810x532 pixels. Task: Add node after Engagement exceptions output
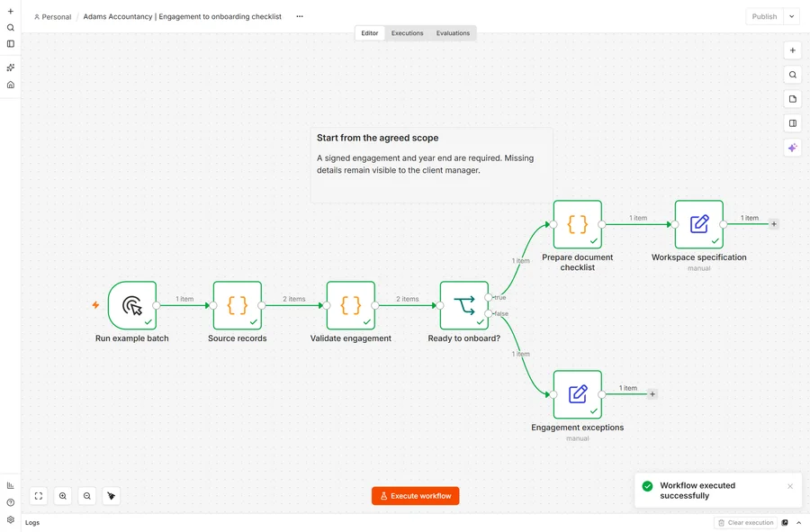[x=652, y=394]
